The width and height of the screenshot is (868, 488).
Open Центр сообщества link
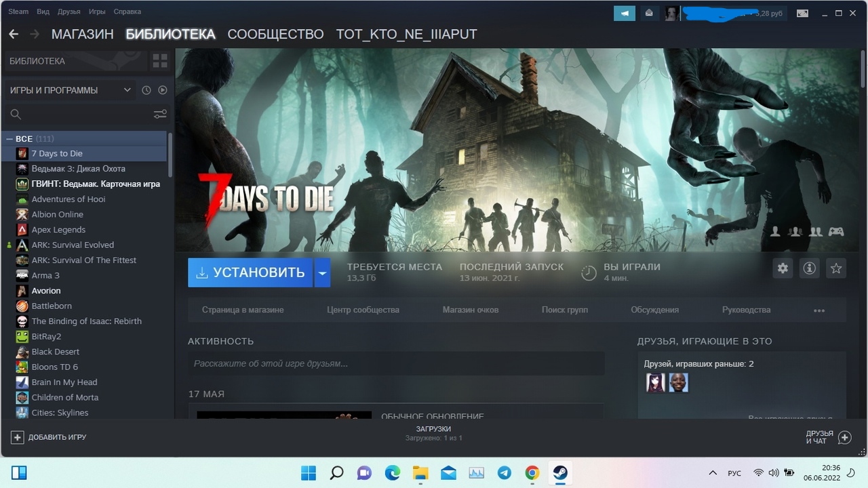[x=363, y=310]
